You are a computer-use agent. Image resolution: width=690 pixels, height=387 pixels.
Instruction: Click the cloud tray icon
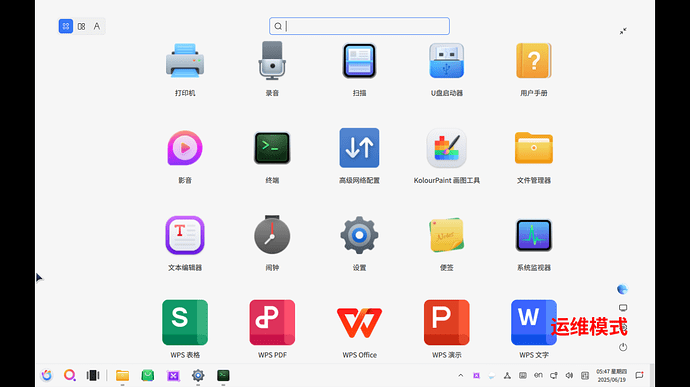pyautogui.click(x=492, y=376)
